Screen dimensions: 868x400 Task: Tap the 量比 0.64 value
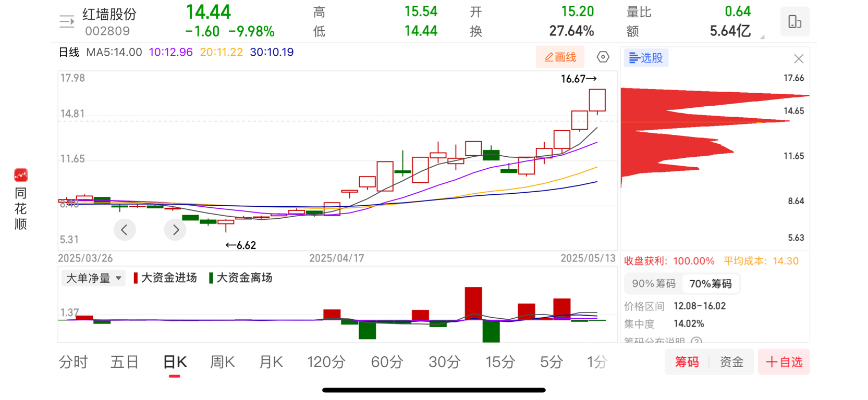738,11
